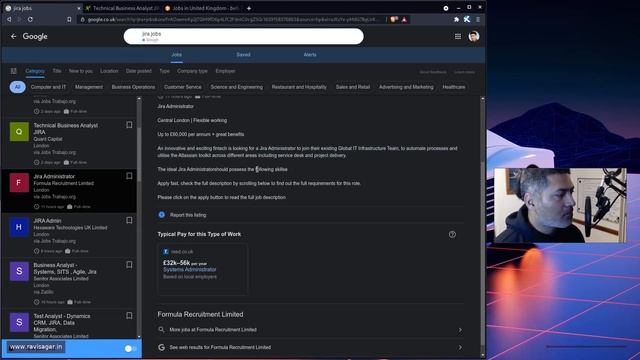Open the browser extensions puzzle icon
Image resolution: width=640 pixels, height=360 pixels.
tap(456, 19)
